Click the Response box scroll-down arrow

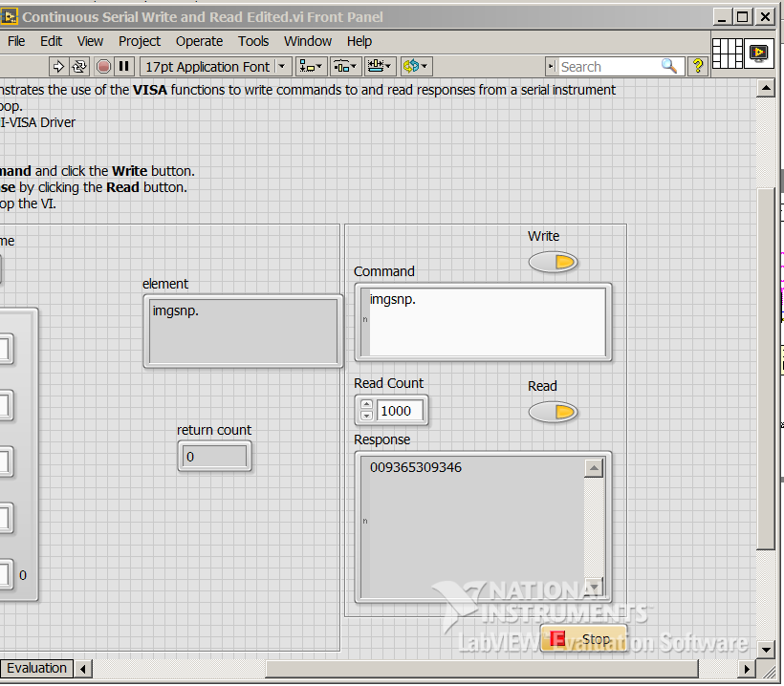tap(594, 586)
